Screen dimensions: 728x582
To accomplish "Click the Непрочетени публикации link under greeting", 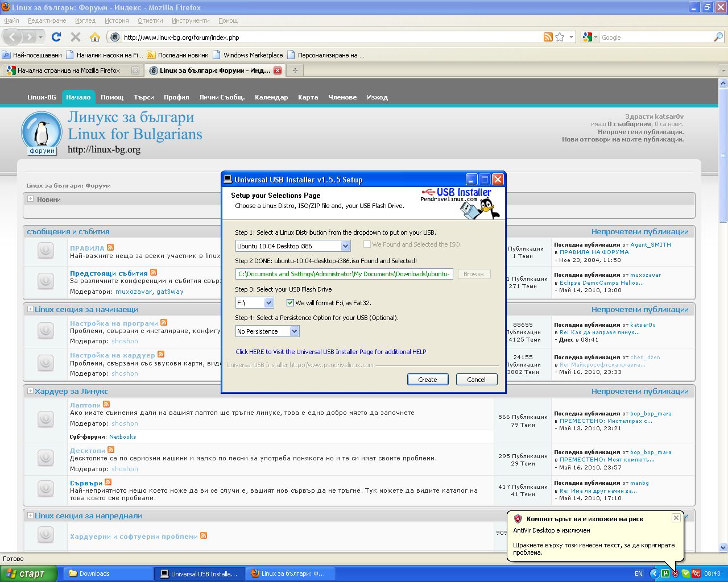I will tap(640, 131).
